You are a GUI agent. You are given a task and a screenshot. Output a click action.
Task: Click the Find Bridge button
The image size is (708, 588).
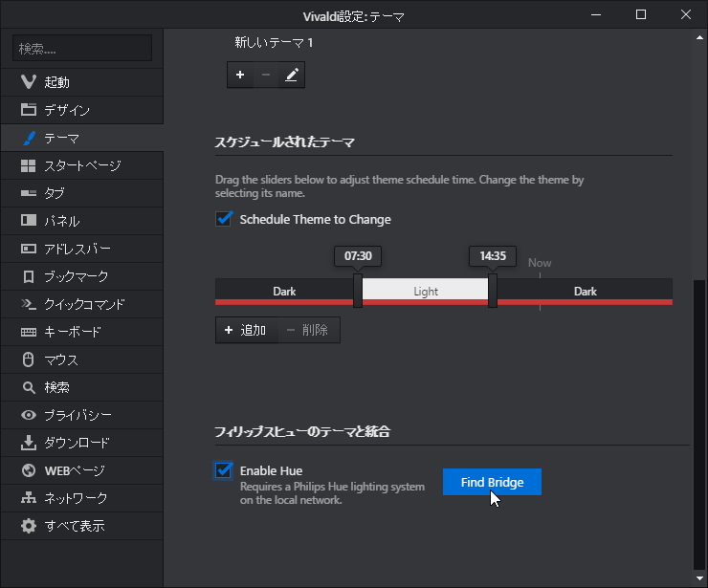point(492,482)
